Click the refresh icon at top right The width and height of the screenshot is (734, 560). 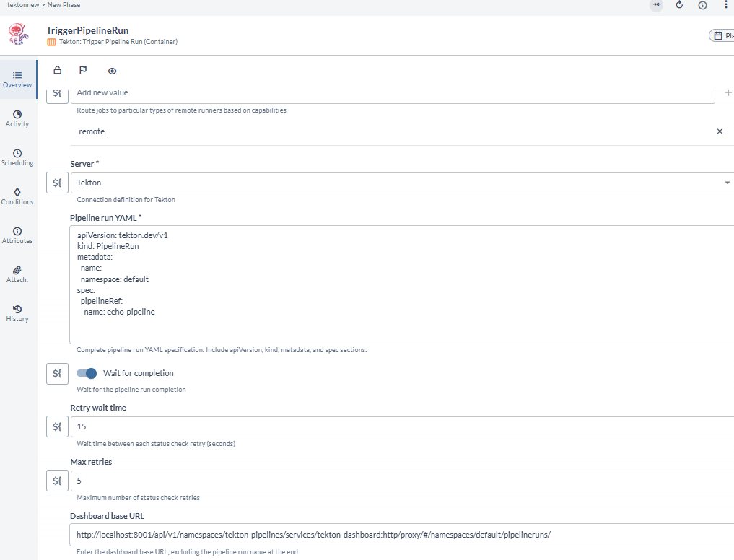pyautogui.click(x=679, y=5)
